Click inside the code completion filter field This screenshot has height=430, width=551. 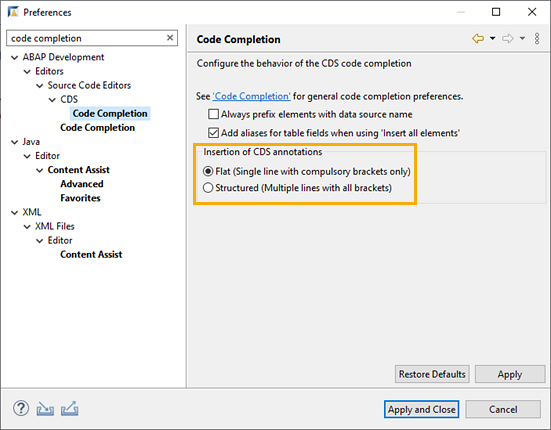coord(86,38)
